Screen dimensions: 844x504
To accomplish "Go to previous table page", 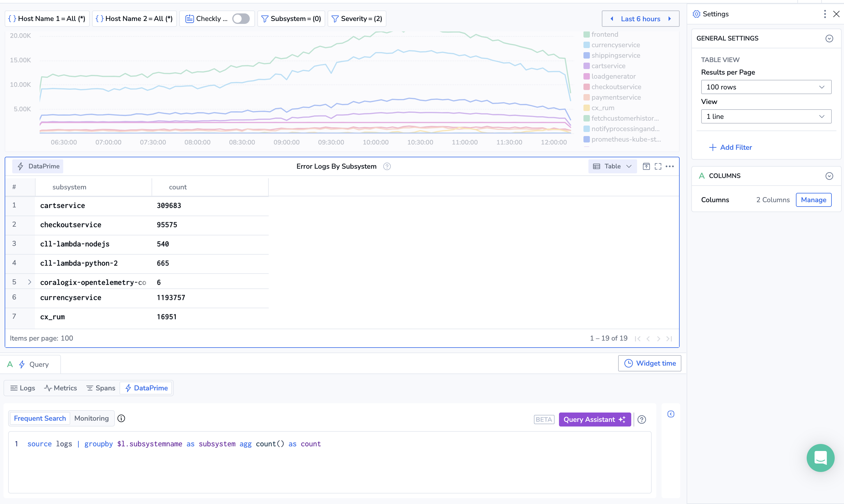I will pyautogui.click(x=648, y=339).
